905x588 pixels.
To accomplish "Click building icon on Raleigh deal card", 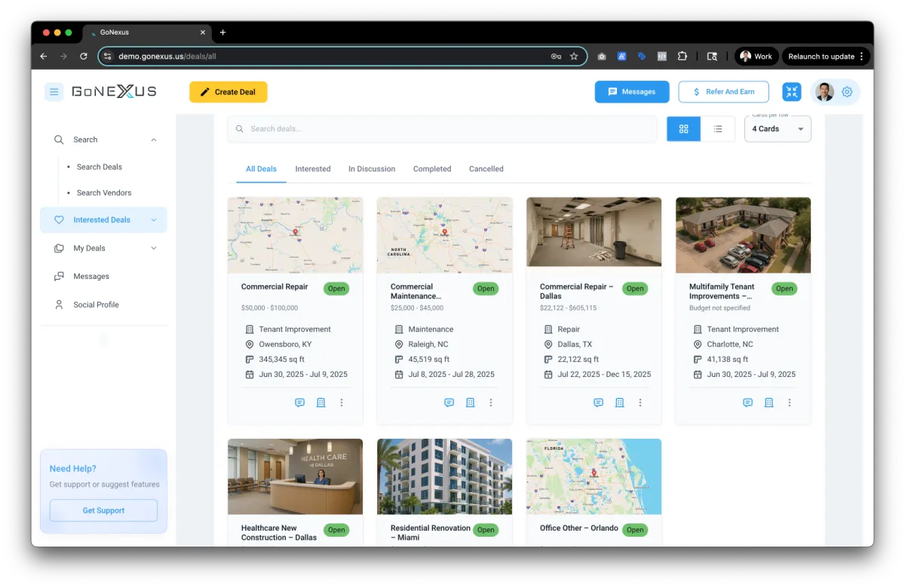I will 470,403.
